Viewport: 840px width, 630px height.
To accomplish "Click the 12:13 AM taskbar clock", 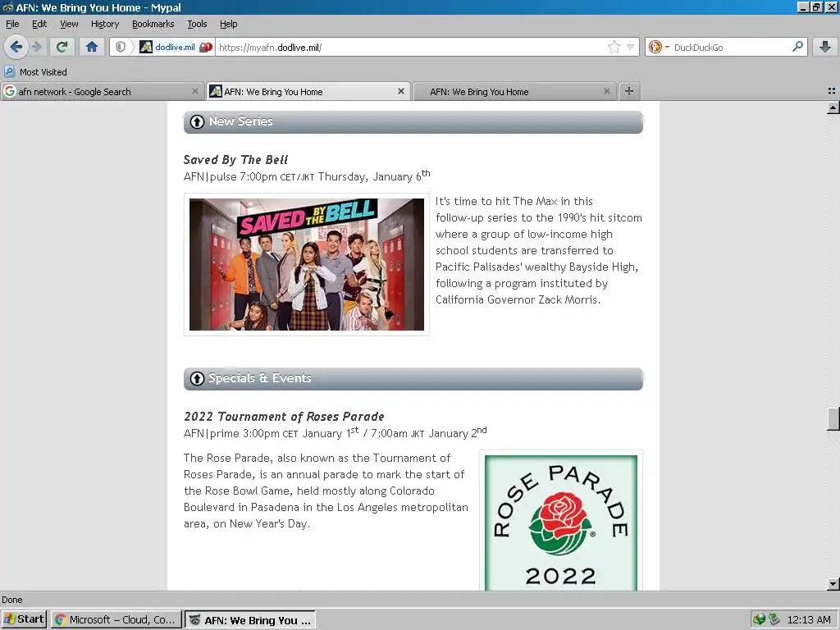I will click(x=809, y=620).
